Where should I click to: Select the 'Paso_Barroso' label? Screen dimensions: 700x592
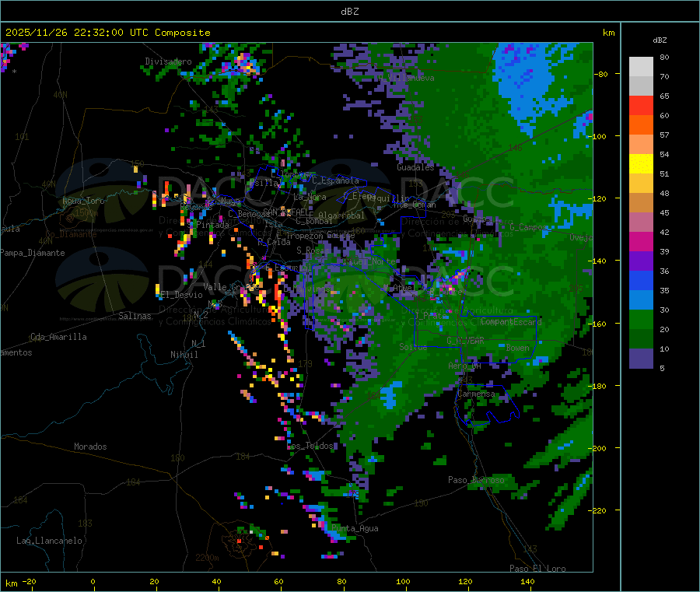tap(476, 481)
